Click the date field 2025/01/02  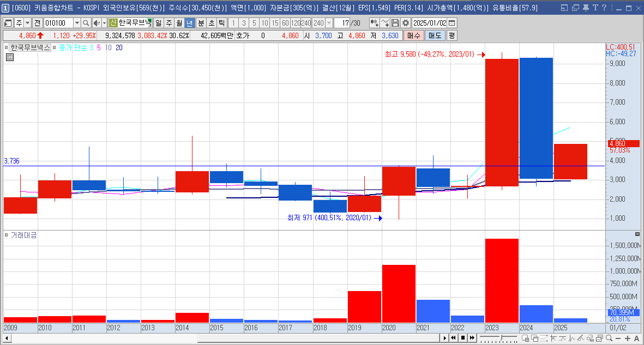(429, 23)
